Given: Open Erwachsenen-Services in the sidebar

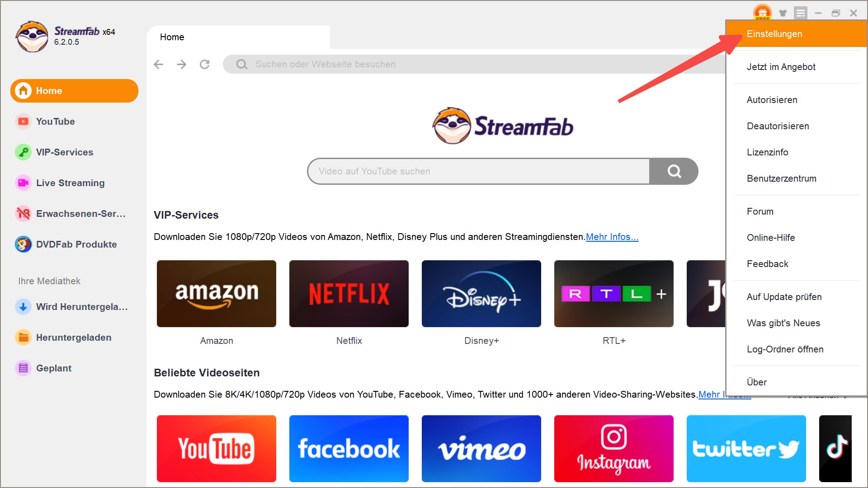Looking at the screenshot, I should click(71, 214).
